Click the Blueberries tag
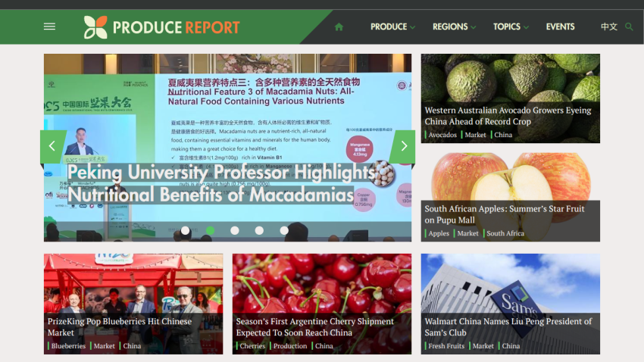644x362 pixels. pos(68,345)
